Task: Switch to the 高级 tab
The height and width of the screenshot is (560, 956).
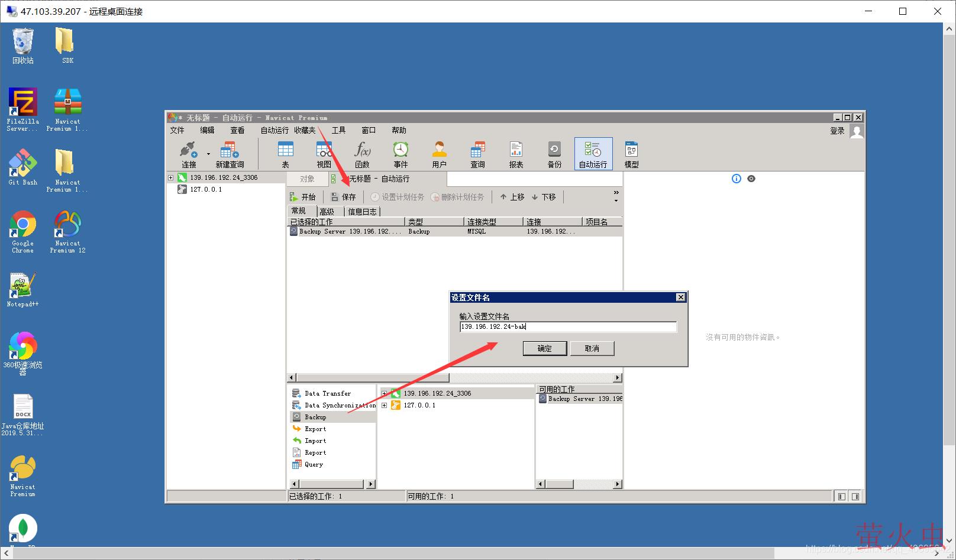Action: point(327,211)
